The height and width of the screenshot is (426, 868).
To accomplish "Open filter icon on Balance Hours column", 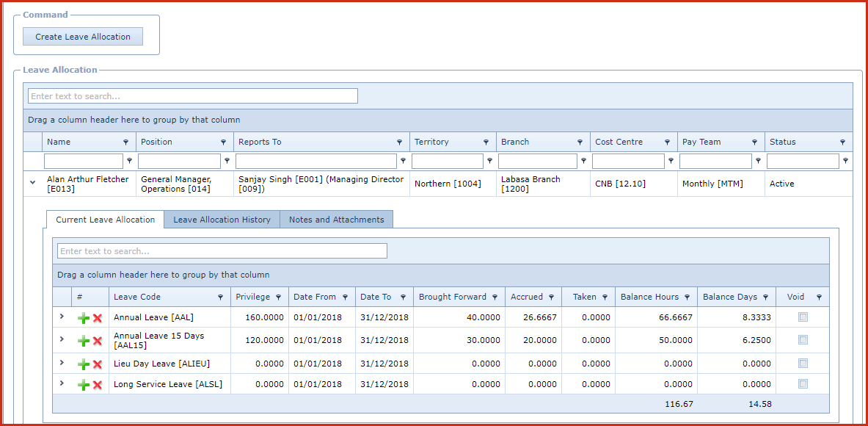I will [688, 297].
